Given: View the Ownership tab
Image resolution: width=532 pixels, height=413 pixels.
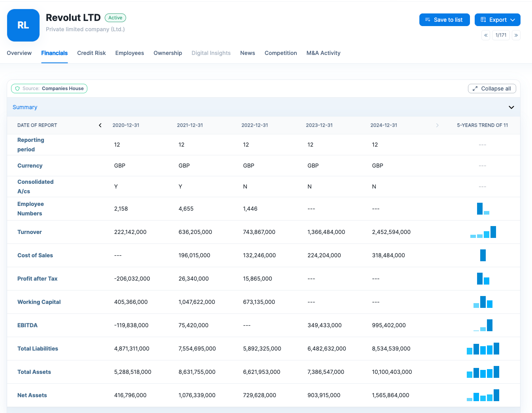Looking at the screenshot, I should point(168,53).
